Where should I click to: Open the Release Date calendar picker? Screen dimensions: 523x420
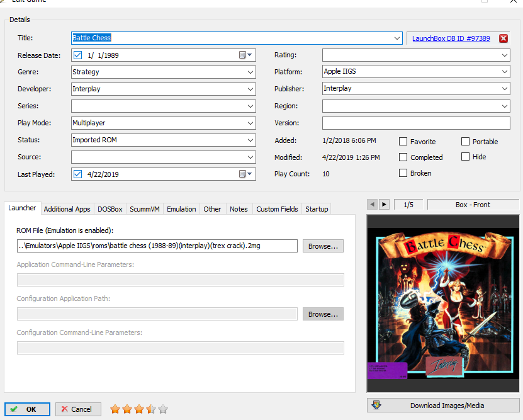(245, 55)
